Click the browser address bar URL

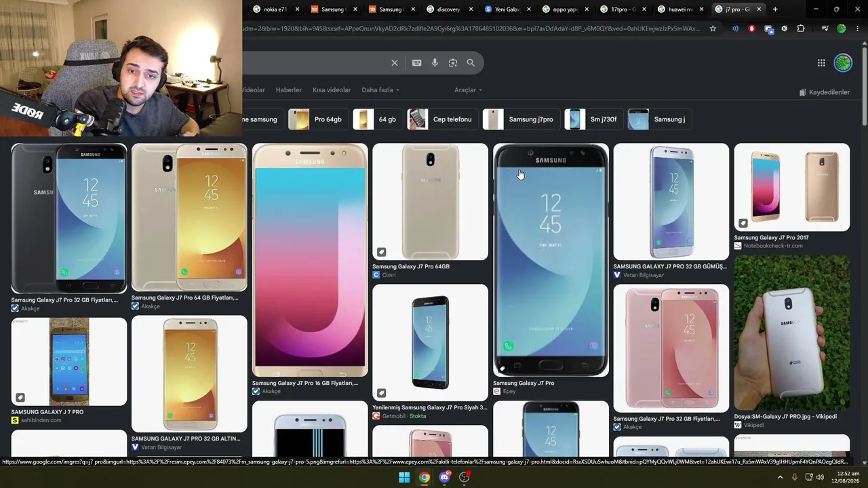[x=471, y=28]
